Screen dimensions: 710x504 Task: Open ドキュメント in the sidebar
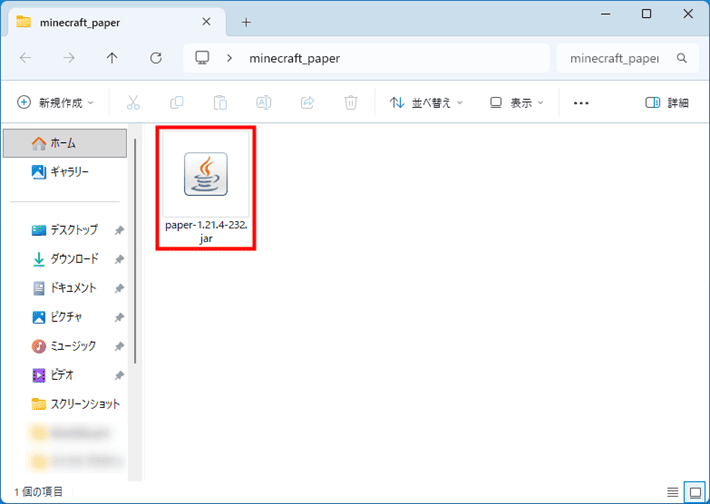click(x=65, y=288)
